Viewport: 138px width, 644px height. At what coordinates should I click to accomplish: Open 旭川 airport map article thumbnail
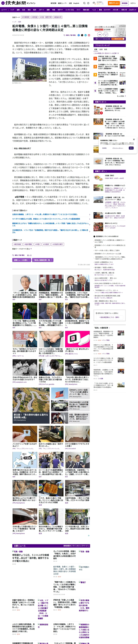[25, 460]
